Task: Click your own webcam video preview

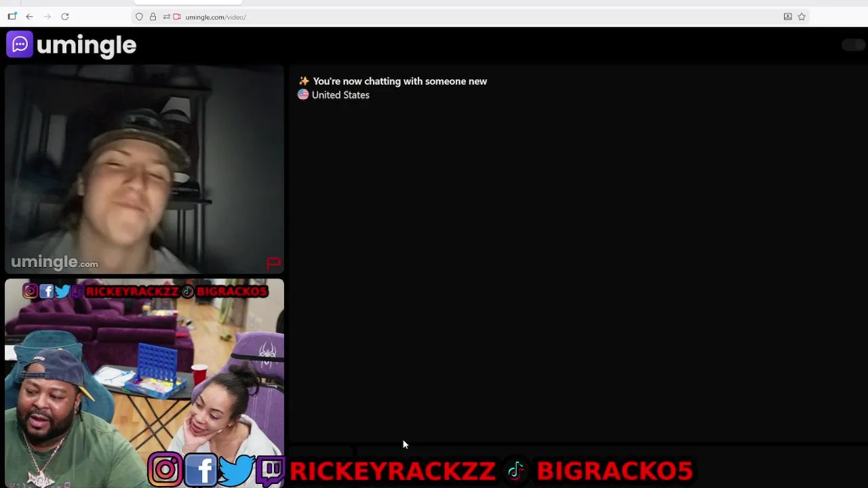Action: point(144,383)
